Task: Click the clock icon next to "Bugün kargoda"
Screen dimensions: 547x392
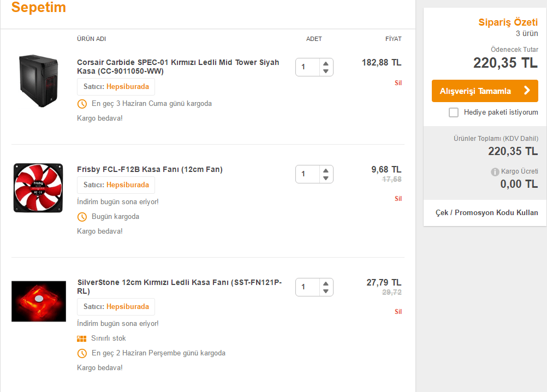Action: pyautogui.click(x=82, y=217)
